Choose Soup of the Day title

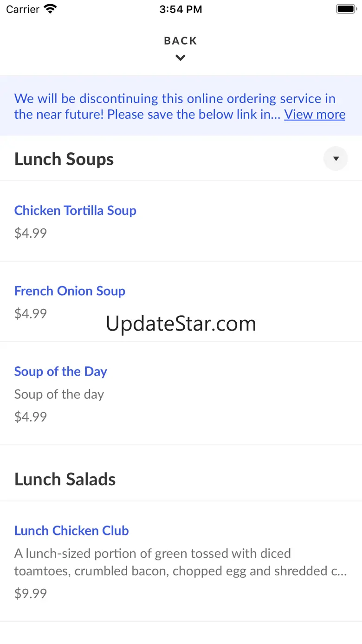click(x=61, y=371)
